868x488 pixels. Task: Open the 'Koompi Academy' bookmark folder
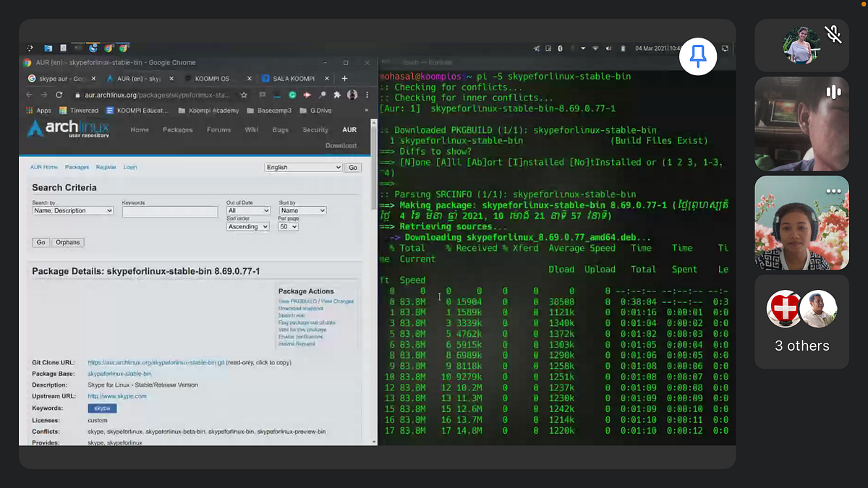pos(208,111)
